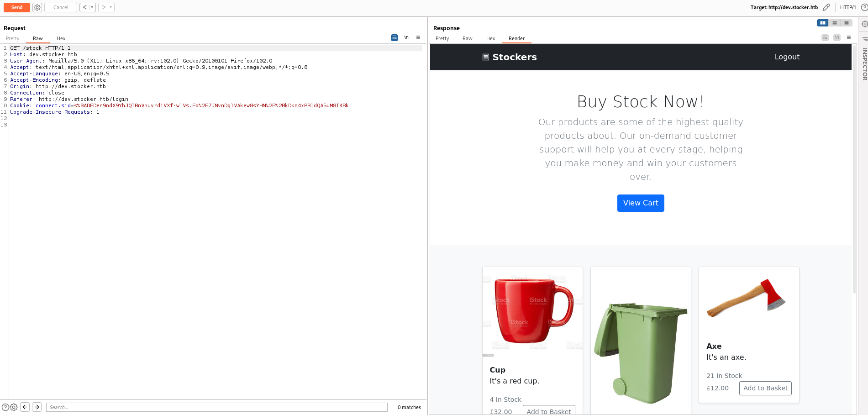Choose top-bottom split layout icon
This screenshot has height=415, width=868.
tap(835, 23)
